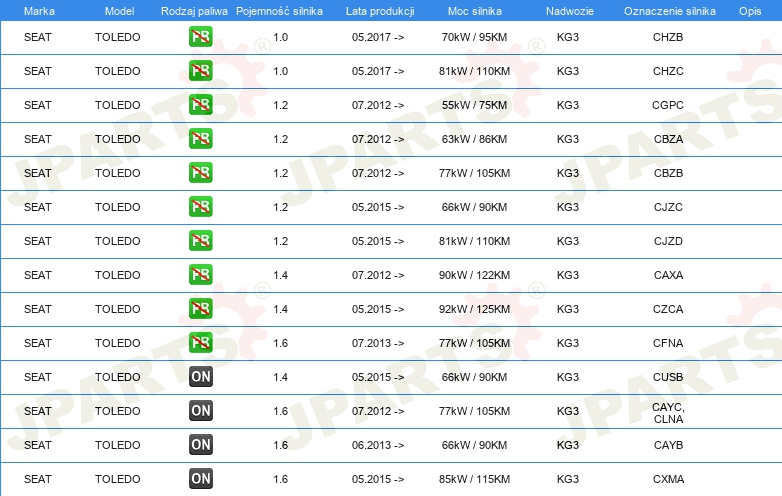Select diesel ON icon for engine CXMA
The width and height of the screenshot is (782, 496).
[200, 479]
